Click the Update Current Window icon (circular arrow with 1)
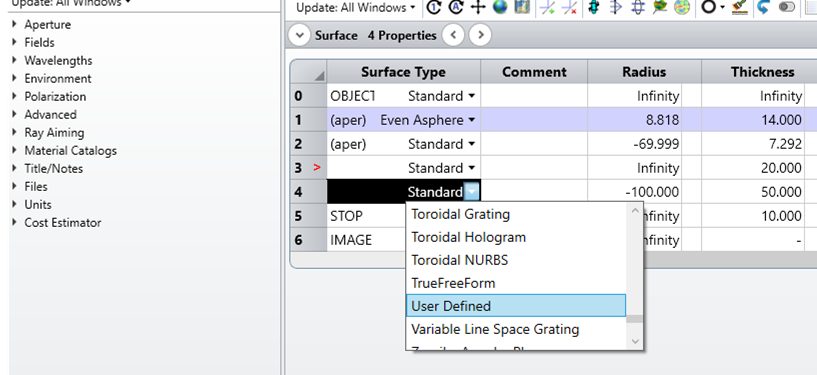Image resolution: width=817 pixels, height=375 pixels. [434, 7]
